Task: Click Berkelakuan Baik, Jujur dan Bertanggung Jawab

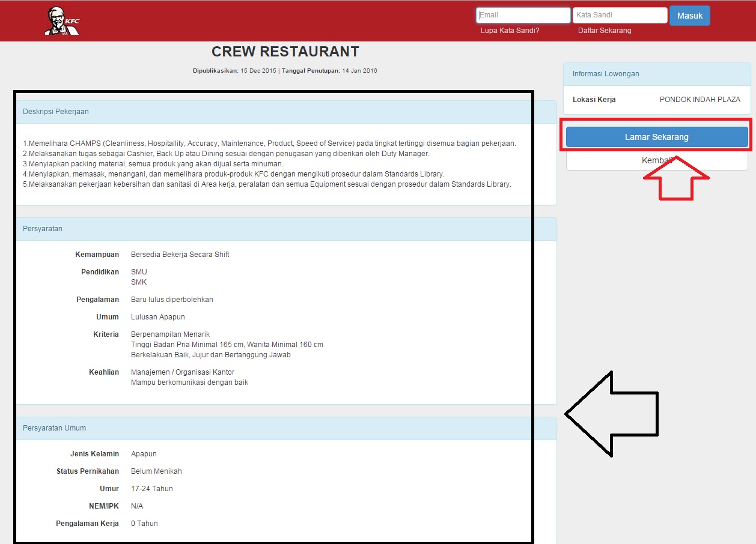Action: click(211, 355)
